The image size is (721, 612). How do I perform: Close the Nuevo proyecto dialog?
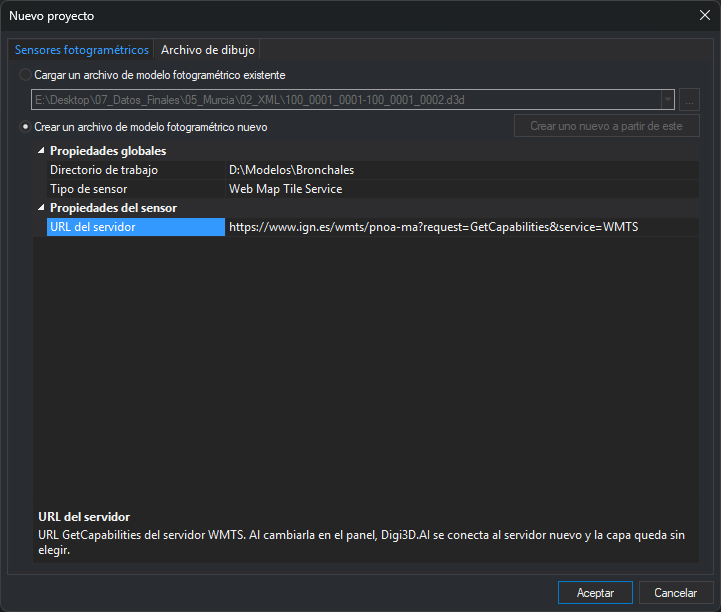[704, 15]
